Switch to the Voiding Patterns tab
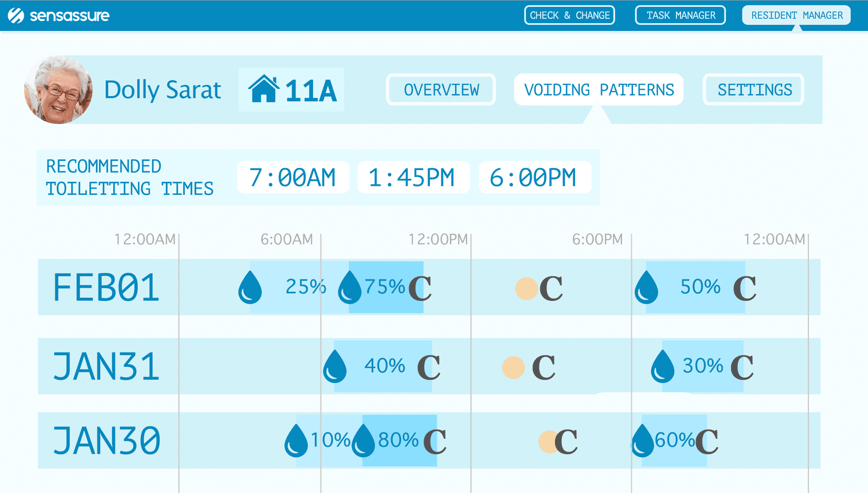The image size is (868, 493). pos(599,90)
